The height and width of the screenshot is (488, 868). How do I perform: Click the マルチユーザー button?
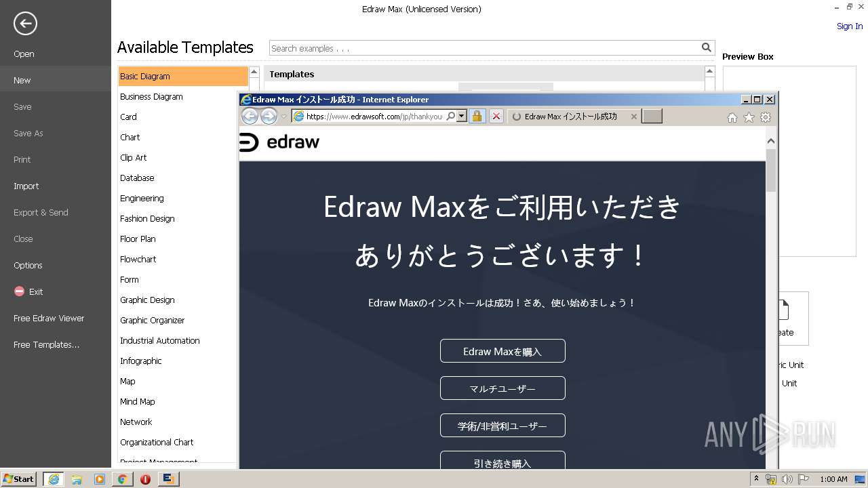[502, 388]
